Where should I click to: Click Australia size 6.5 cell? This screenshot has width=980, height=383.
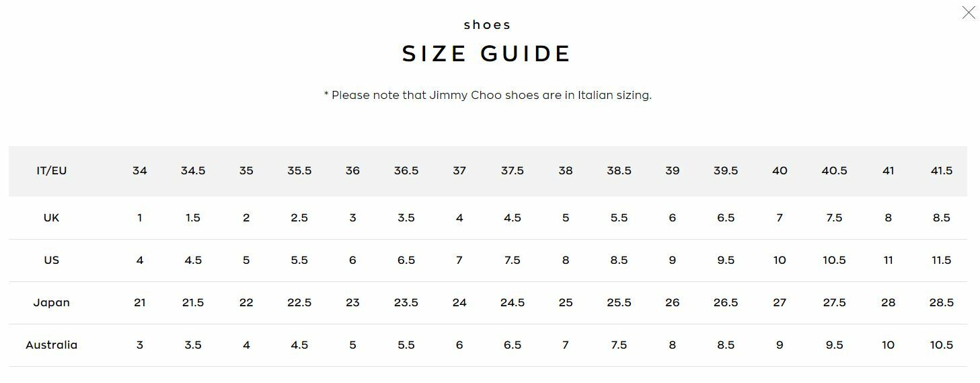pyautogui.click(x=513, y=345)
